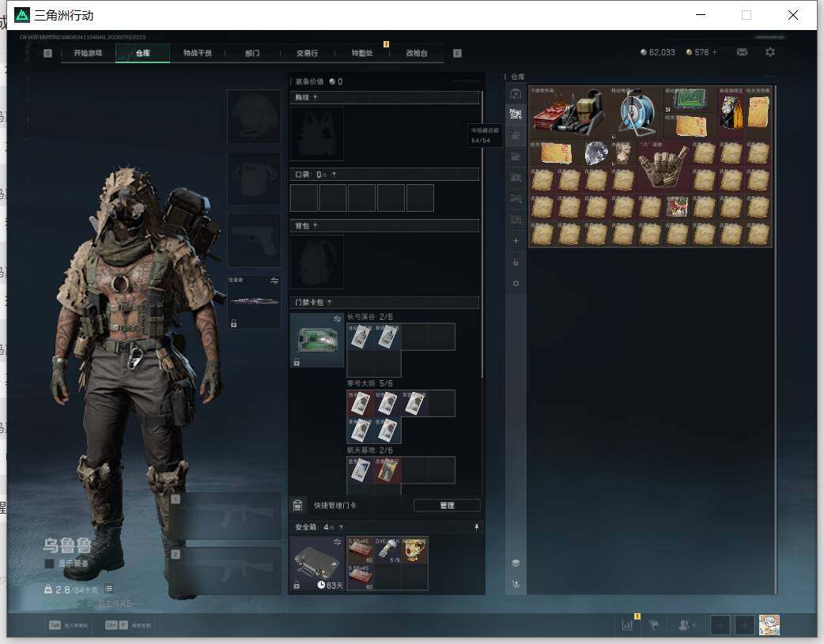Screen dimensions: 824x644
Task: Click the warehouse sidebar lock icon
Action: coord(516,262)
